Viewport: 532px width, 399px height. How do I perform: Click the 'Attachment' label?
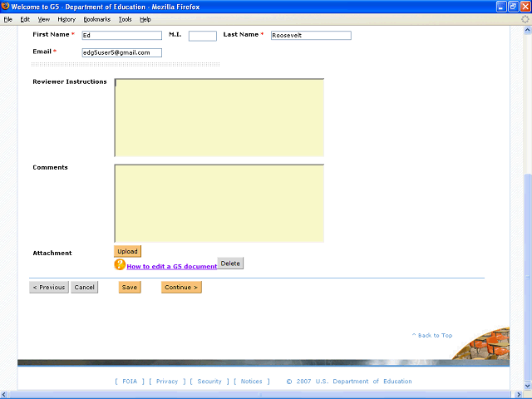tap(52, 253)
